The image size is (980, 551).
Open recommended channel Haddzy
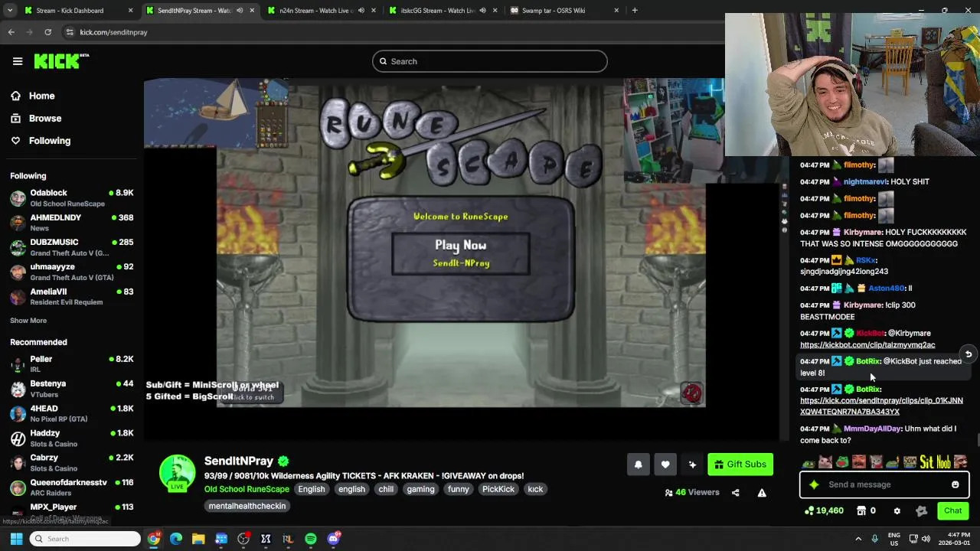click(x=71, y=438)
